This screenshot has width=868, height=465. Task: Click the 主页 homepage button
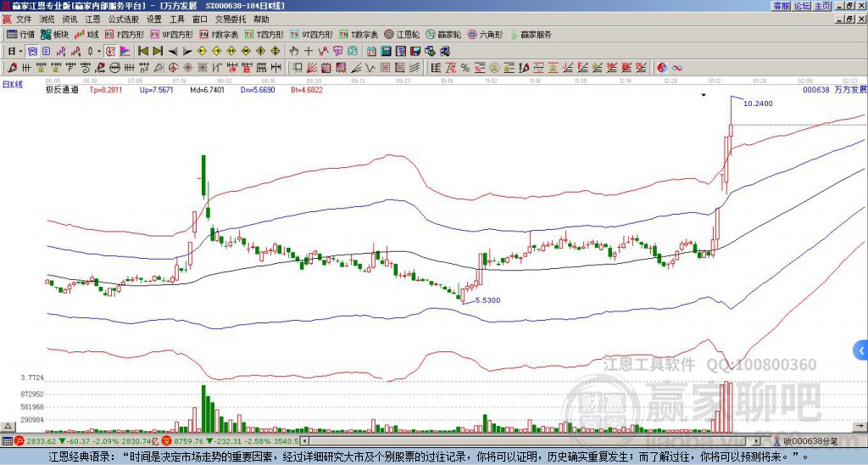tap(821, 6)
